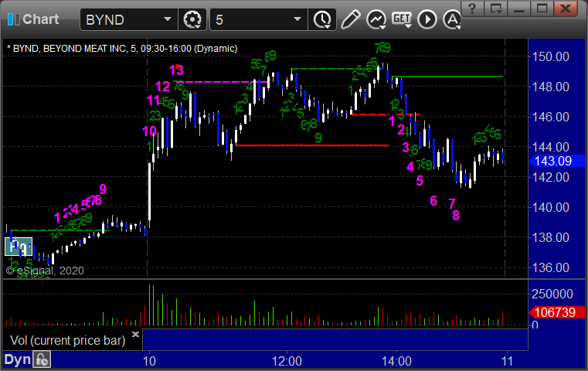Click the 11 date label on time axis

[507, 361]
